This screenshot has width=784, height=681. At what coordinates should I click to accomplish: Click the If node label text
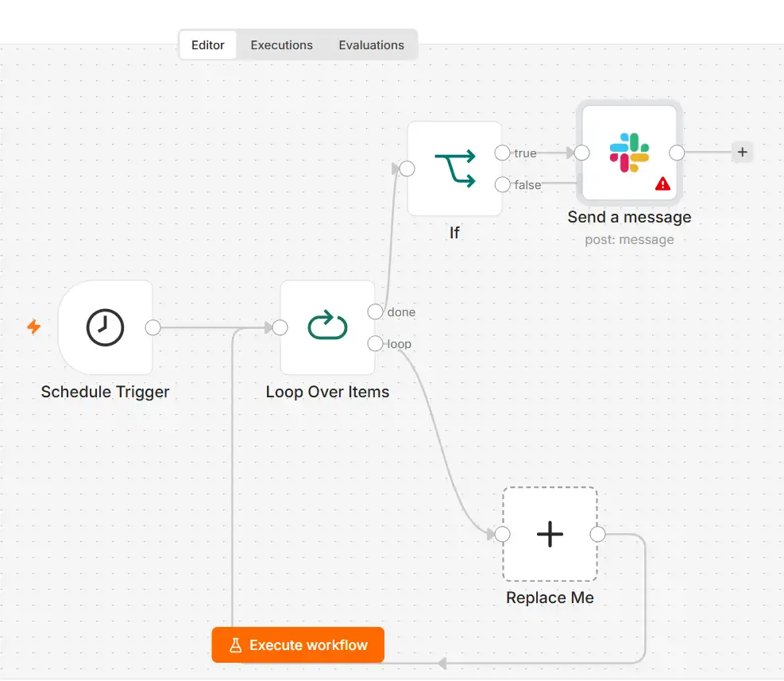(454, 233)
